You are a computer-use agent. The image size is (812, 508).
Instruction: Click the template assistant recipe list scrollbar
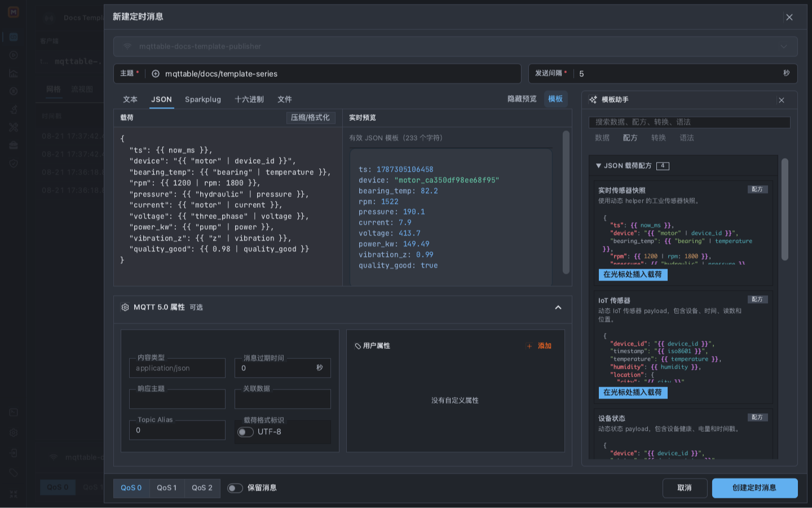[784, 210]
